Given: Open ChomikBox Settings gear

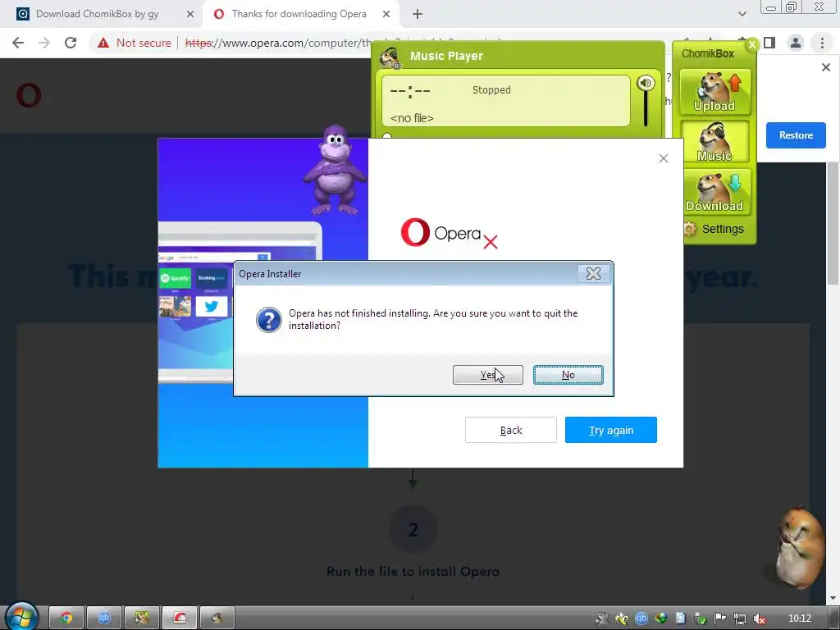Looking at the screenshot, I should coord(714,229).
